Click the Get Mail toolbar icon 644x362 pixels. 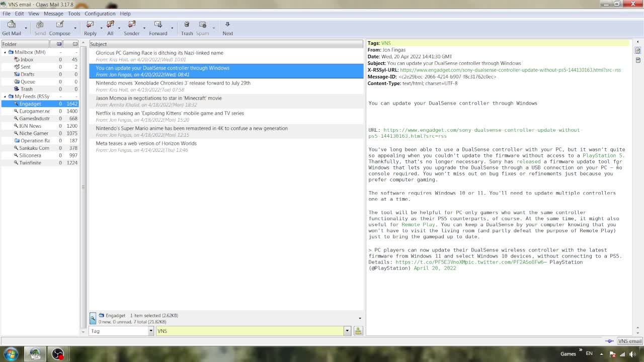tap(12, 28)
